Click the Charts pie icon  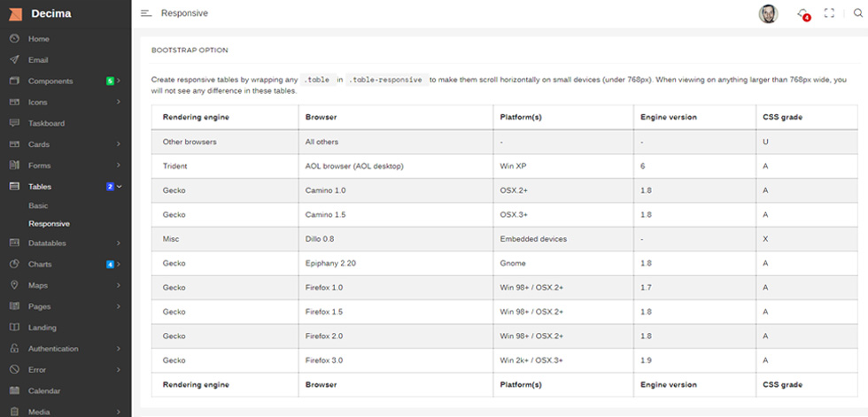[15, 264]
